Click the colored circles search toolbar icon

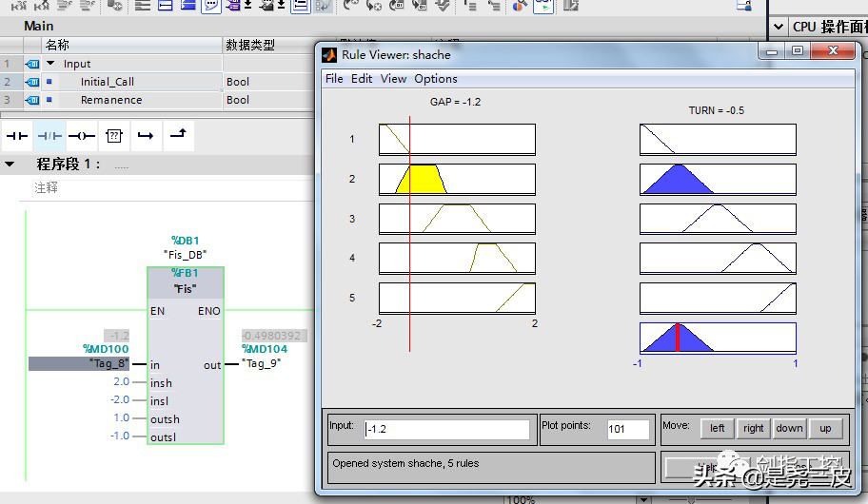520,6
